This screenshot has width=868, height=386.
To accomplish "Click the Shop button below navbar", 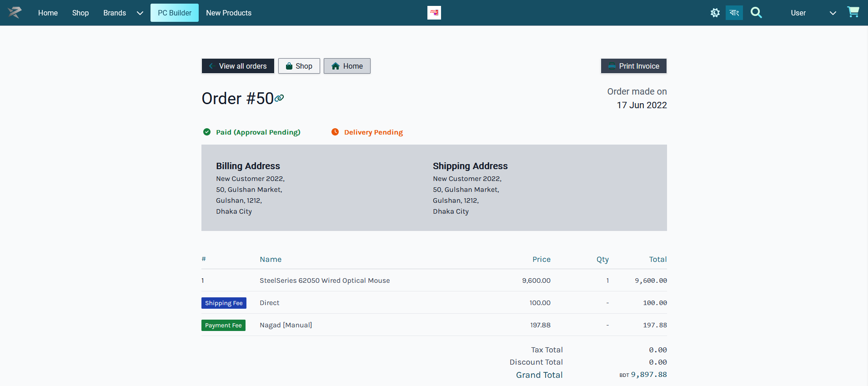I will pos(299,66).
